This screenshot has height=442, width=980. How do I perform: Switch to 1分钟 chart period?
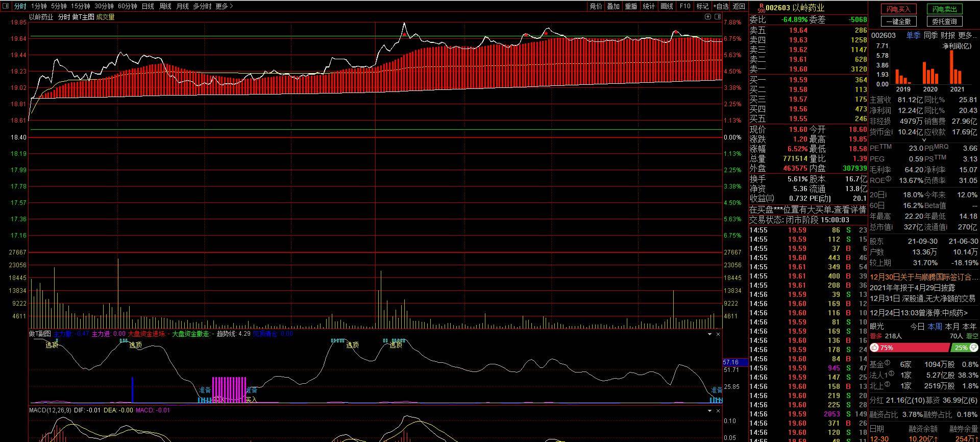tap(39, 6)
